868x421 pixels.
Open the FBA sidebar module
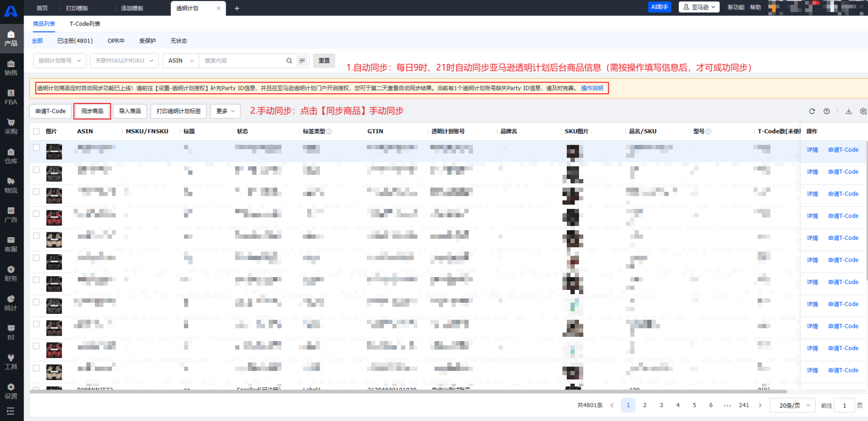11,97
